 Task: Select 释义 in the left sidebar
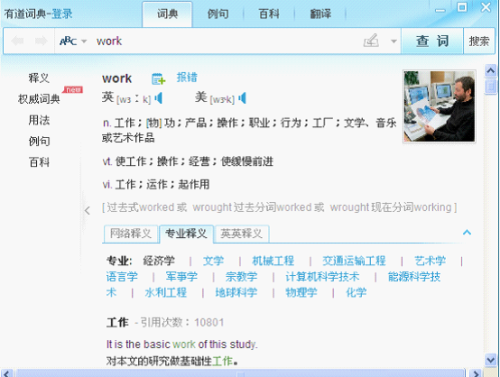[39, 78]
